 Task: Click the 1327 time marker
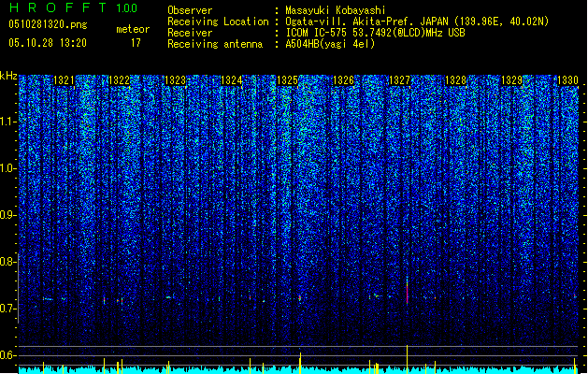click(x=399, y=80)
